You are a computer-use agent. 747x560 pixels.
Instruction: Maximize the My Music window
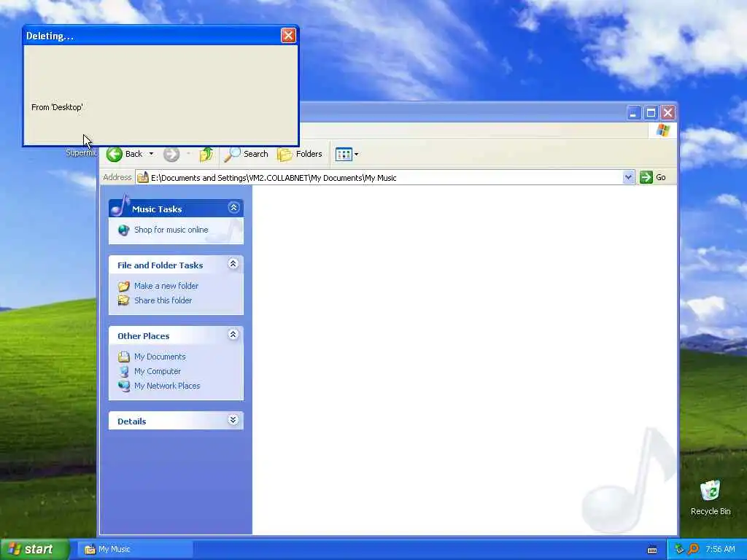(x=651, y=113)
